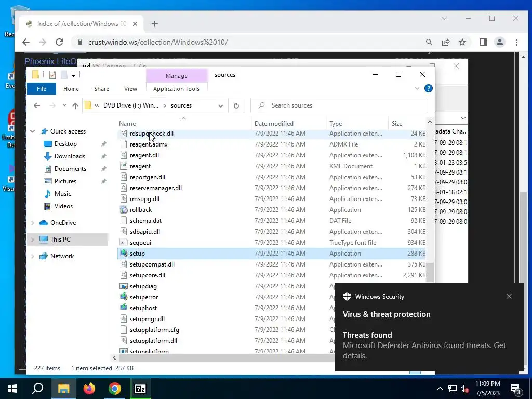The image size is (532, 399).
Task: Select Pictures in the navigation pane
Action: (x=65, y=181)
